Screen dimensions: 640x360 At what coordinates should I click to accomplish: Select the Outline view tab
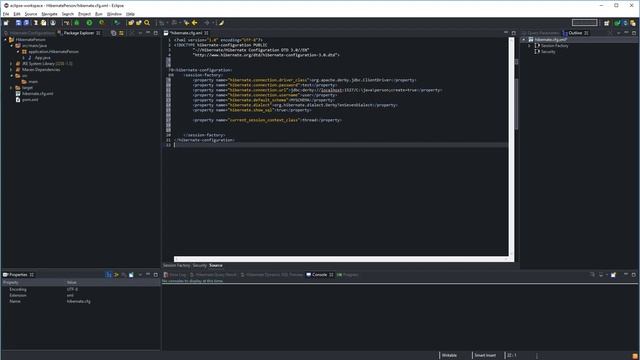[576, 33]
